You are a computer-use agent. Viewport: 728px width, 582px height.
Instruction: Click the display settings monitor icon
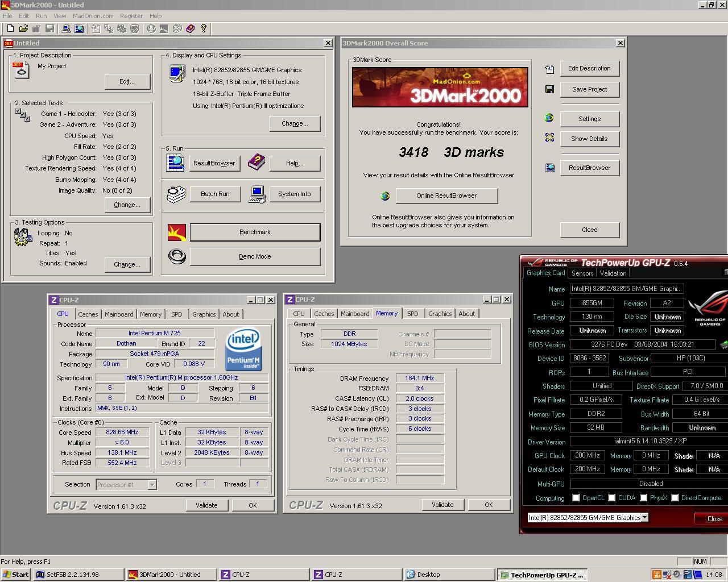tap(177, 73)
